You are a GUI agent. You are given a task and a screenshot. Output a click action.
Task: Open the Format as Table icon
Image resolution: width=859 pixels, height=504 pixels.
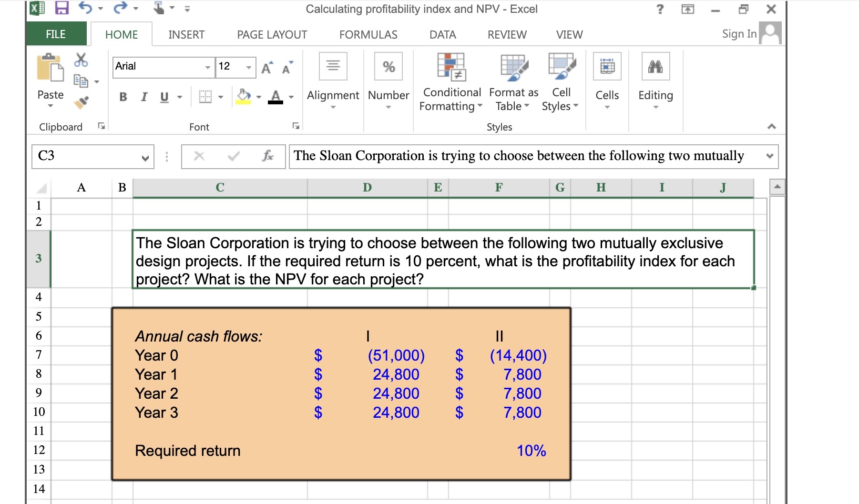pyautogui.click(x=513, y=68)
